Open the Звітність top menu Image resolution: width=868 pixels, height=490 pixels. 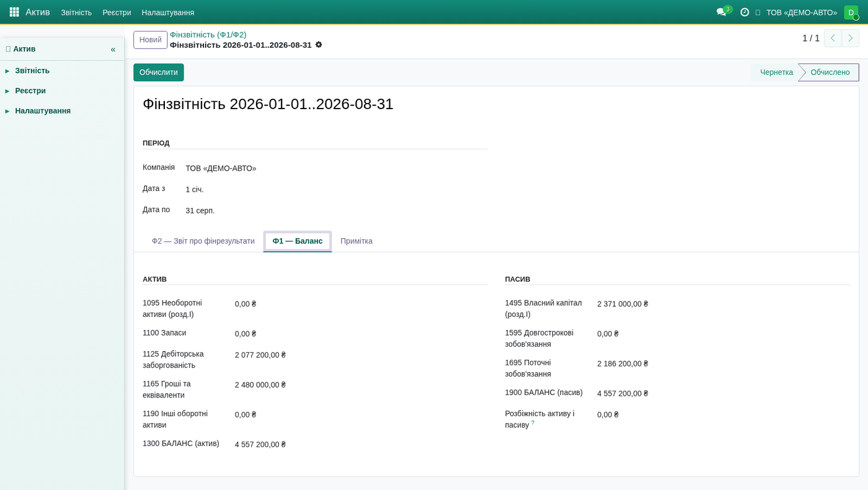pos(76,12)
